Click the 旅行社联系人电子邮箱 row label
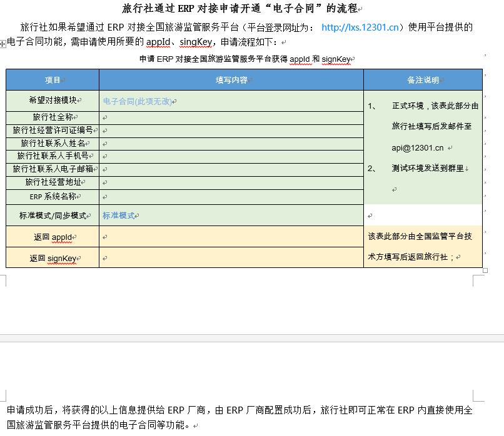This screenshot has height=436, width=504. (51, 169)
